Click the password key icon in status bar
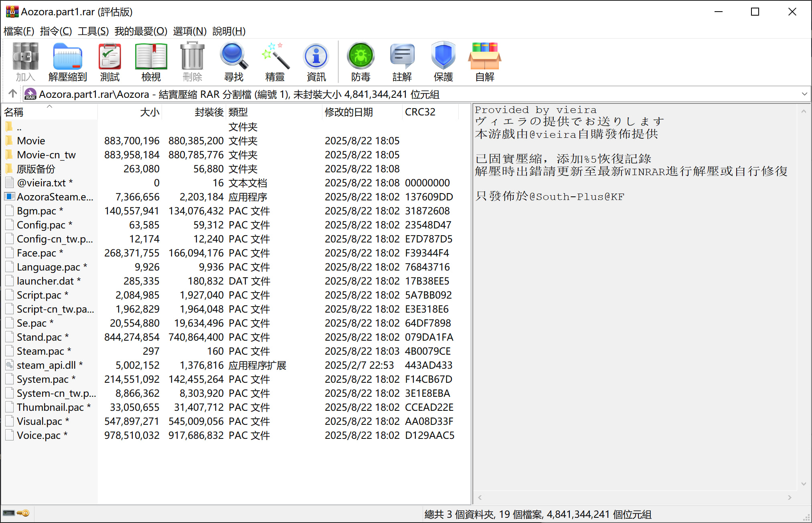The height and width of the screenshot is (523, 812). (x=24, y=513)
